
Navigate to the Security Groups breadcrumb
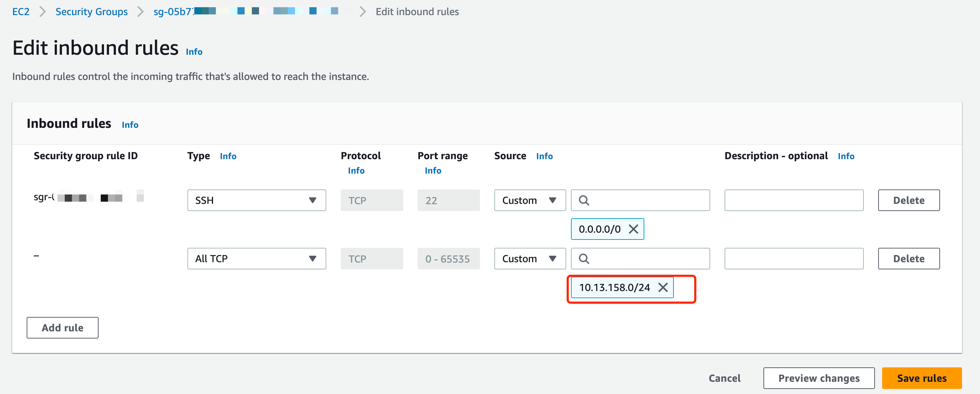tap(91, 12)
